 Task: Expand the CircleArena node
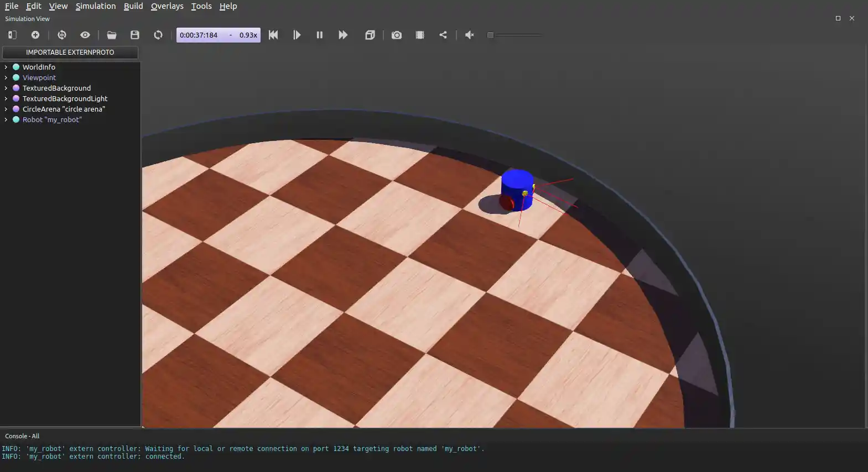(6, 109)
